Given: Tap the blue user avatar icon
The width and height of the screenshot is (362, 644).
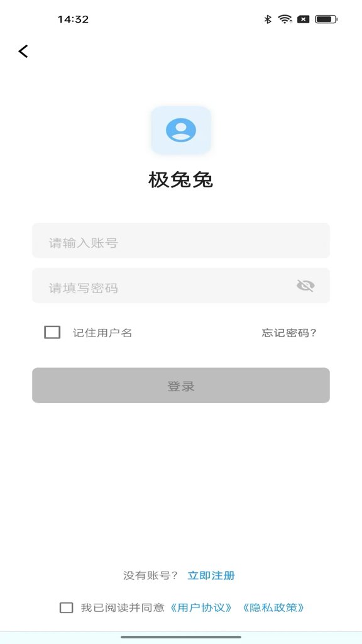Looking at the screenshot, I should (181, 130).
